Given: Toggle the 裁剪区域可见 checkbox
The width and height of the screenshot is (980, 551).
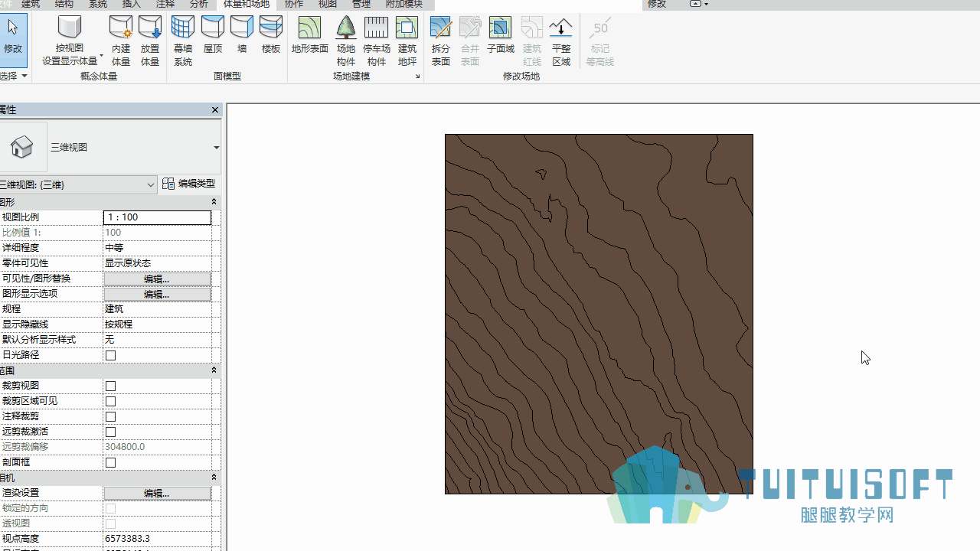Looking at the screenshot, I should (x=111, y=401).
